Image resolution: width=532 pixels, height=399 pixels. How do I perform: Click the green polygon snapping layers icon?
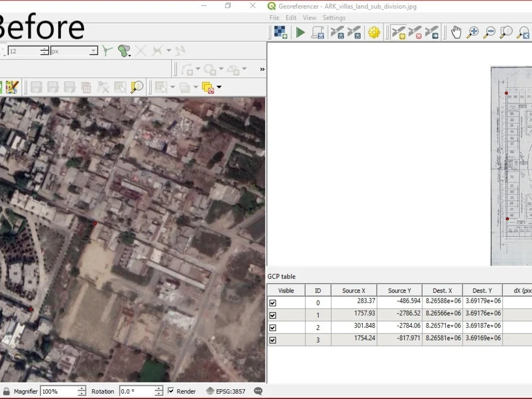[123, 51]
